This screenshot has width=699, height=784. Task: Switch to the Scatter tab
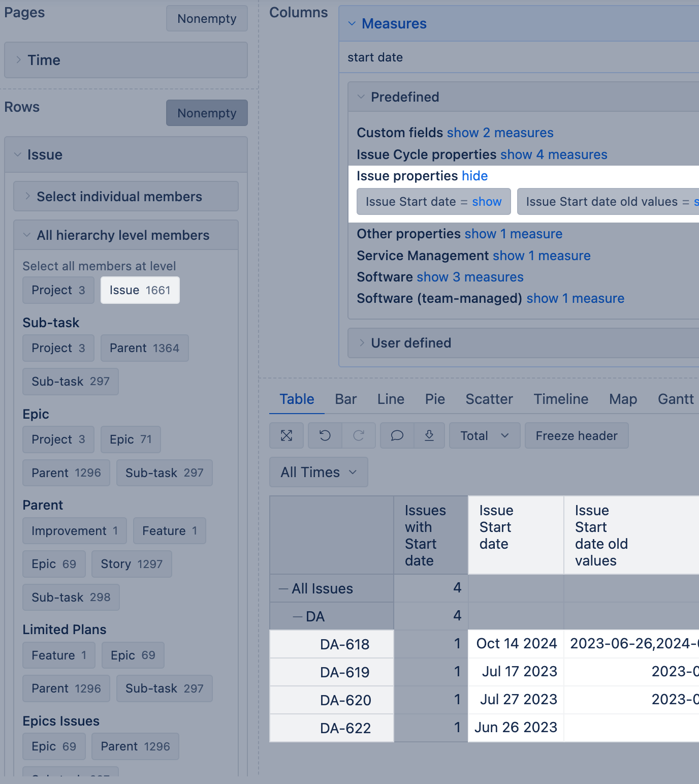click(x=489, y=399)
